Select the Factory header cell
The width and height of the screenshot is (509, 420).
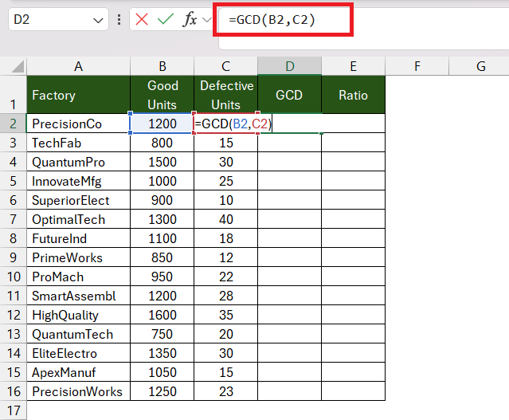pyautogui.click(x=78, y=95)
